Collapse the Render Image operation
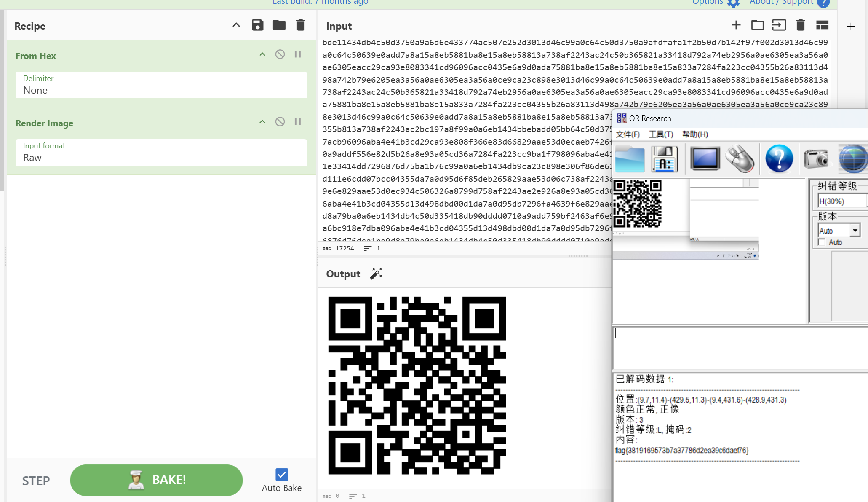The height and width of the screenshot is (502, 868). click(x=262, y=122)
